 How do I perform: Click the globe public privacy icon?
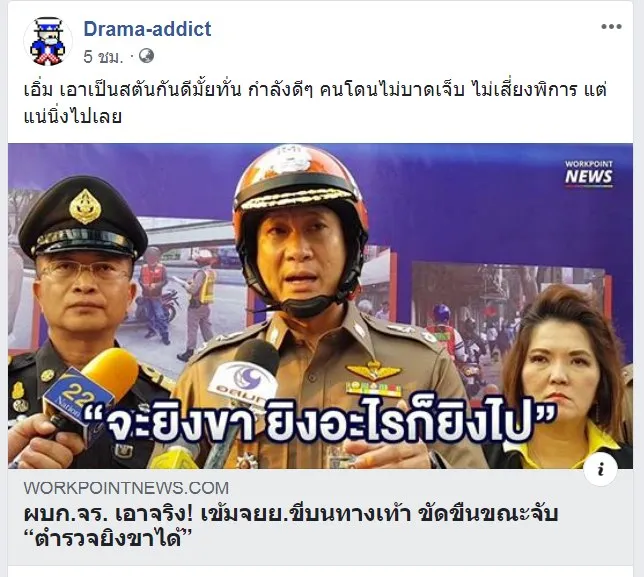tap(146, 56)
